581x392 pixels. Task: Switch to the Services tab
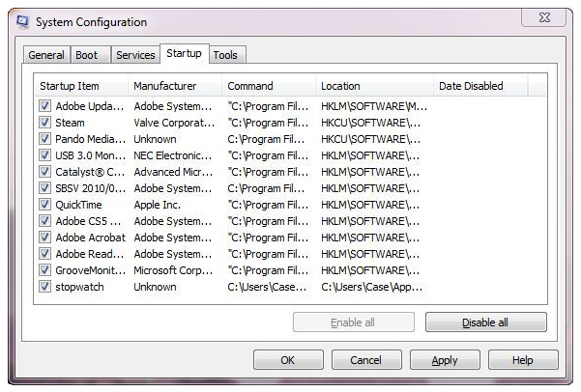135,55
